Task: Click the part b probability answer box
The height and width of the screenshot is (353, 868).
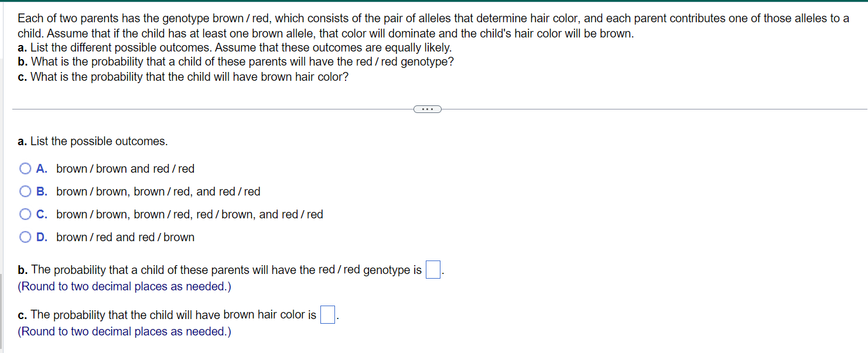Action: 433,269
